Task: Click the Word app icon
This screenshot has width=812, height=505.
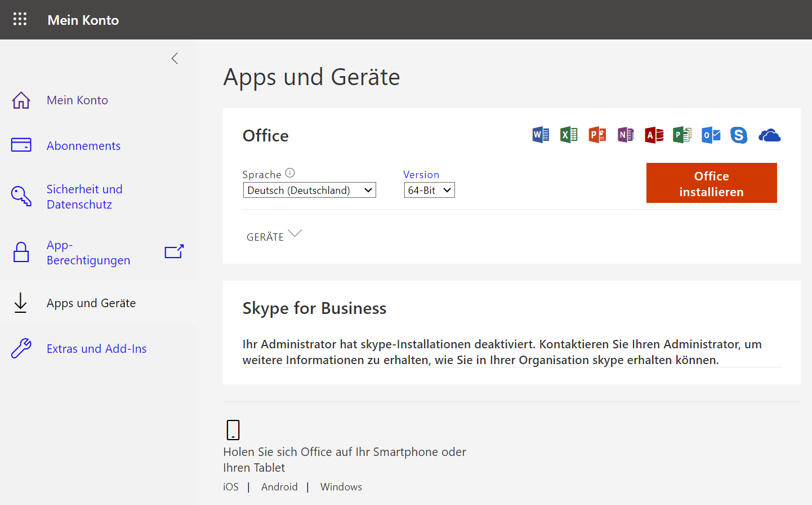Action: coord(541,135)
